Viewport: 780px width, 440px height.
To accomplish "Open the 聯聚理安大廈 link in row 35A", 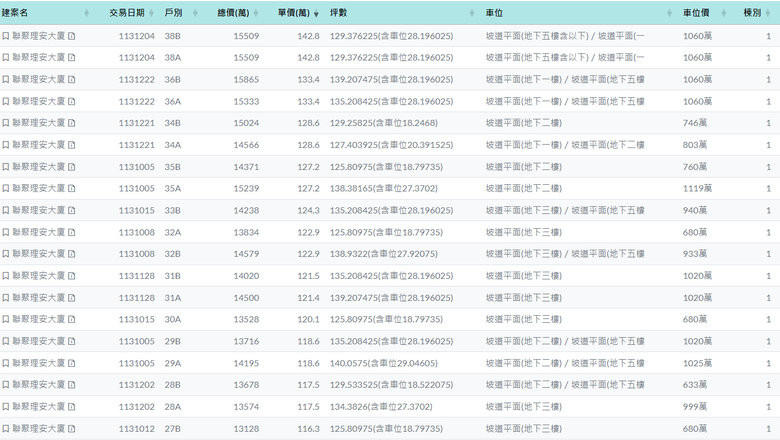I will pyautogui.click(x=39, y=188).
